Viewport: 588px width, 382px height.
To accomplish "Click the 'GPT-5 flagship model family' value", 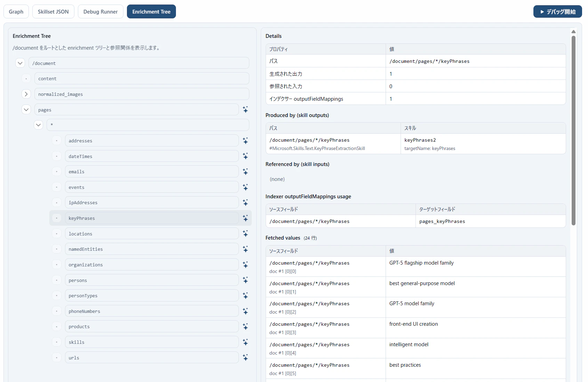I will click(421, 263).
